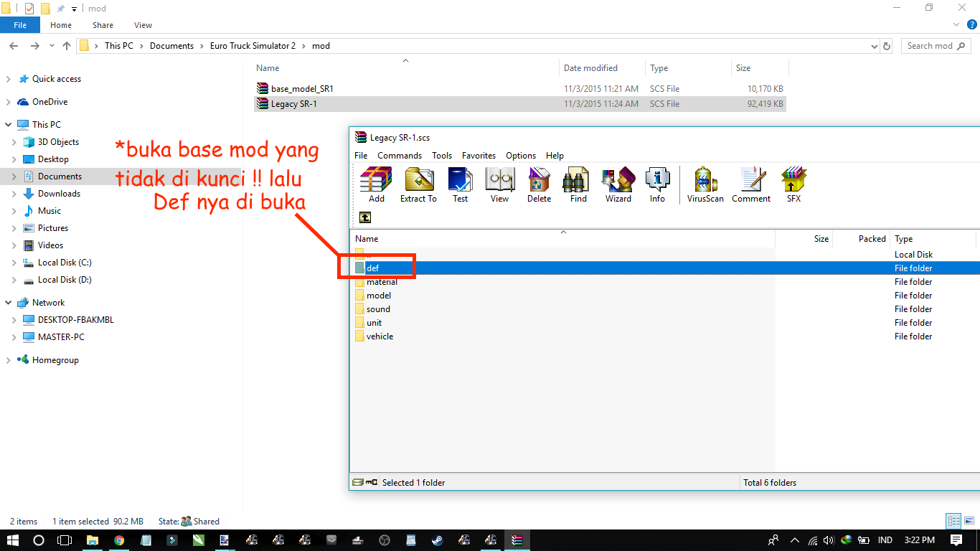980x551 pixels.
Task: Switch to the View ribbon tab
Action: (x=143, y=25)
